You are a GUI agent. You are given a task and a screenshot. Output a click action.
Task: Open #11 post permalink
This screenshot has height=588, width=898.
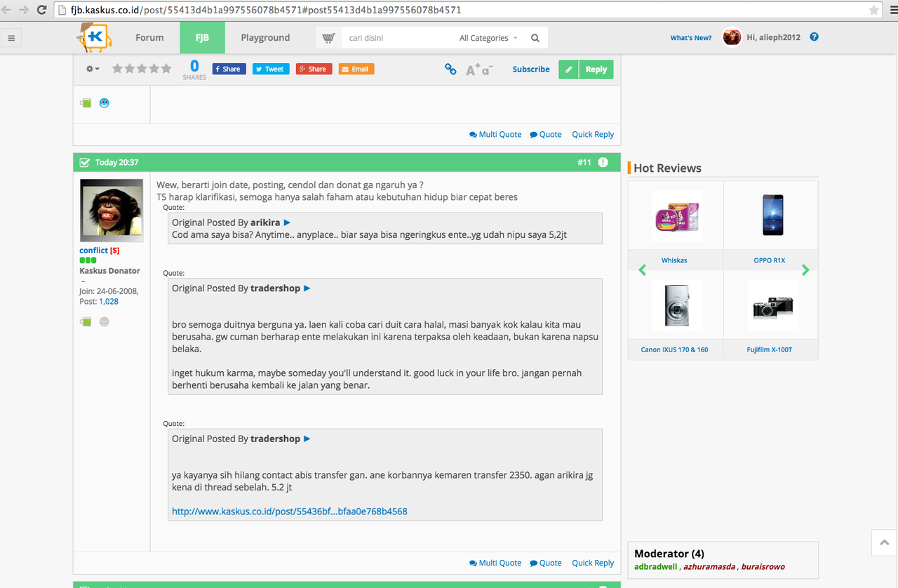point(584,162)
